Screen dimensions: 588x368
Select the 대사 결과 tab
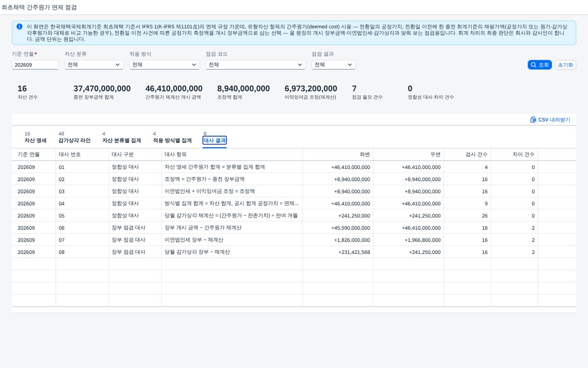pos(215,140)
